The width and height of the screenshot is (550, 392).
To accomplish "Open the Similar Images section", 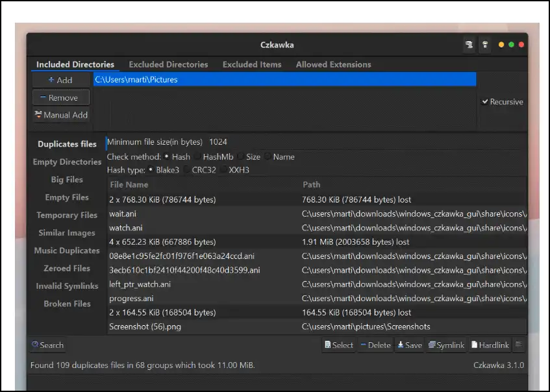I will pos(66,233).
